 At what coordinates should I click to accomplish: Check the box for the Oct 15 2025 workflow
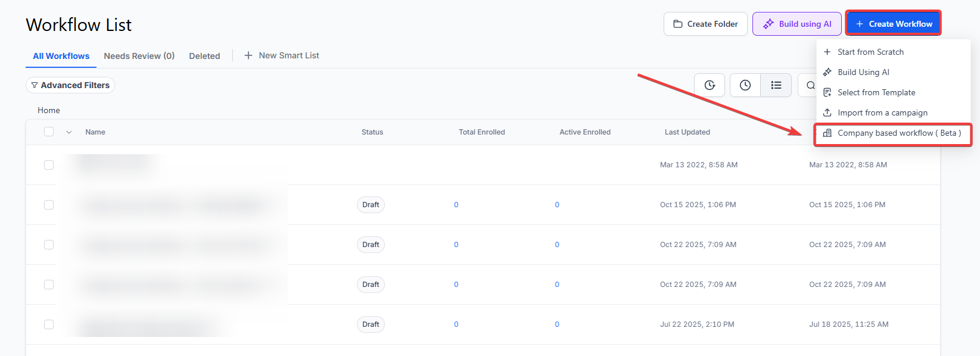coord(49,205)
